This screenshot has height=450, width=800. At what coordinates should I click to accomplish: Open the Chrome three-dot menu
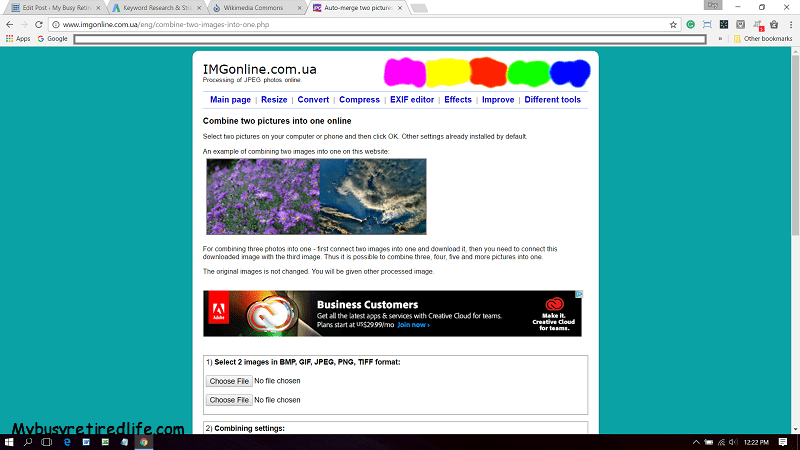point(790,24)
